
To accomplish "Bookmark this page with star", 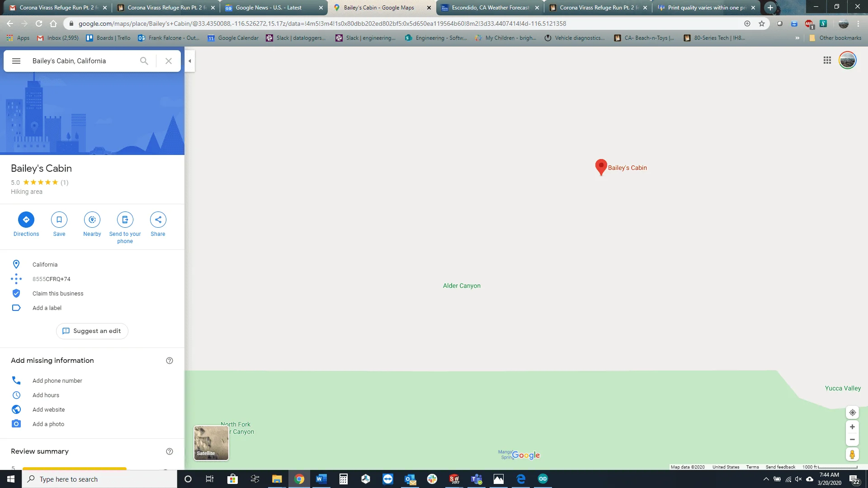I will [x=762, y=23].
